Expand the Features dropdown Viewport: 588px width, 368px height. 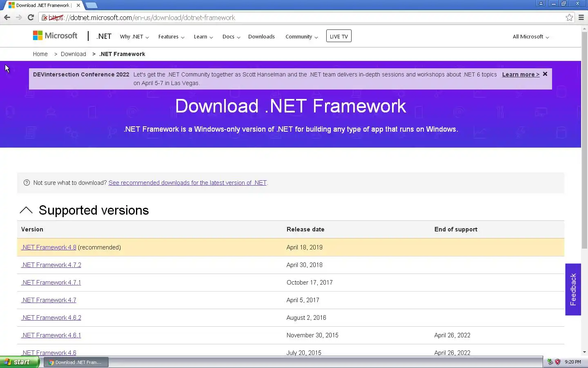tap(171, 37)
